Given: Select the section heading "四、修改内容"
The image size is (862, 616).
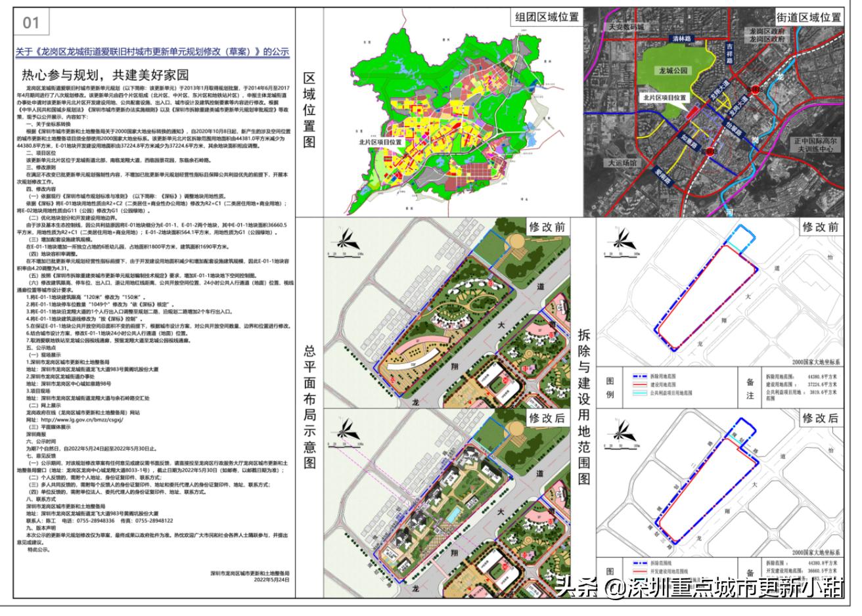Looking at the screenshot, I should [43, 188].
